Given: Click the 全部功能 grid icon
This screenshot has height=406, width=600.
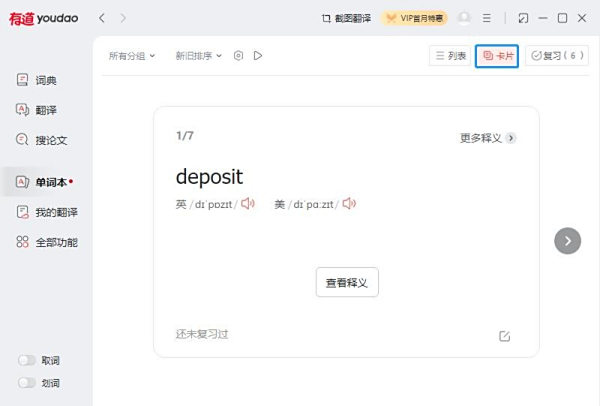Looking at the screenshot, I should pos(22,242).
